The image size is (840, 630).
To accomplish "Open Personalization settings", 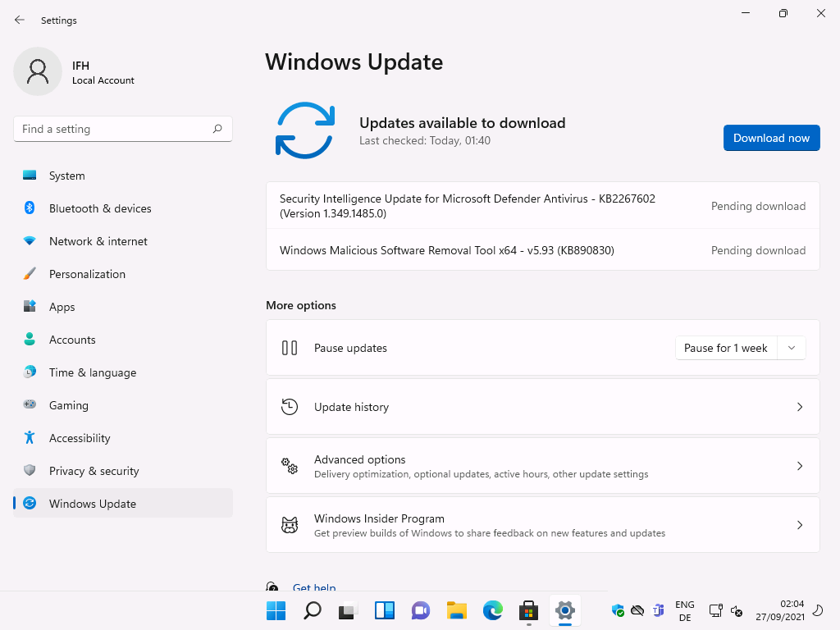I will [x=123, y=273].
